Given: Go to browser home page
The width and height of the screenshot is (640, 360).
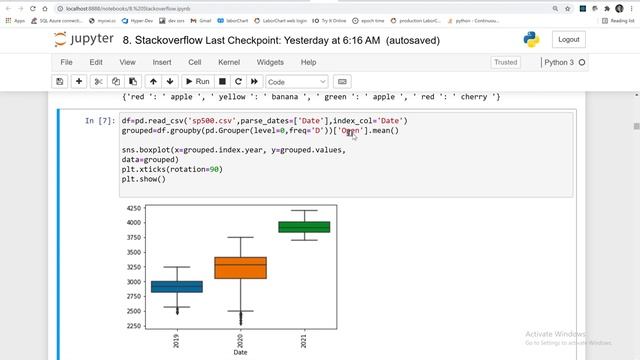Looking at the screenshot, I should click(x=45, y=9).
